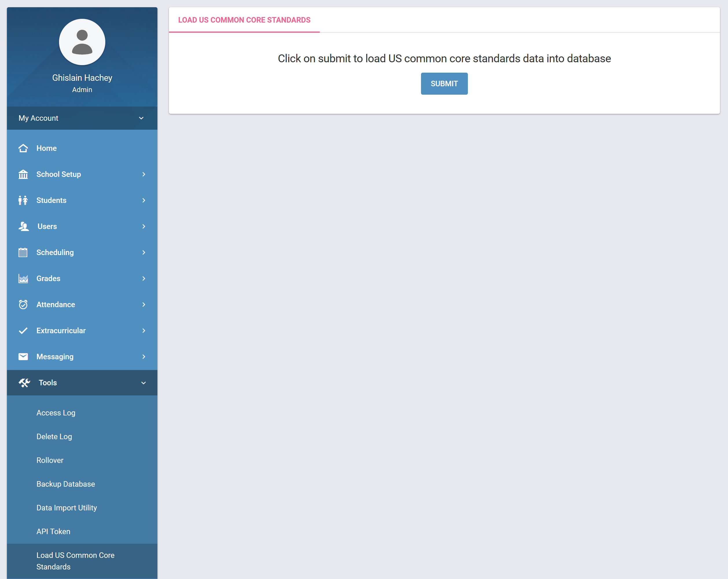
Task: Click the user profile avatar picture
Action: coord(82,42)
